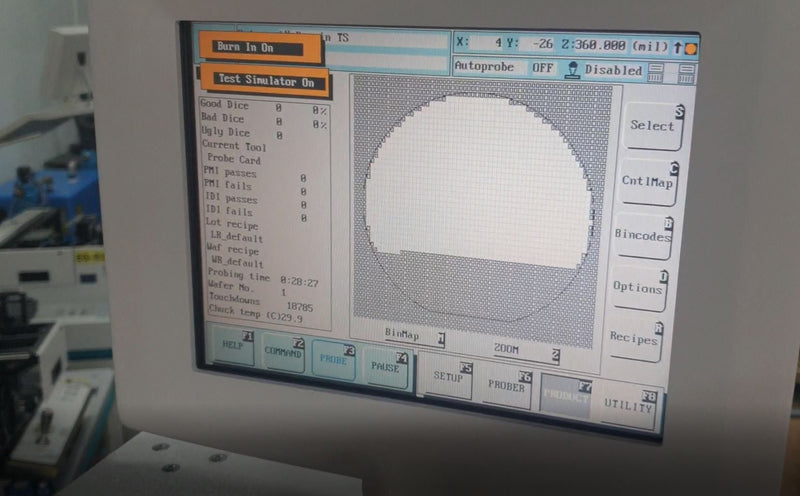The image size is (800, 496).
Task: Click the Lot recipe label
Action: click(x=232, y=224)
